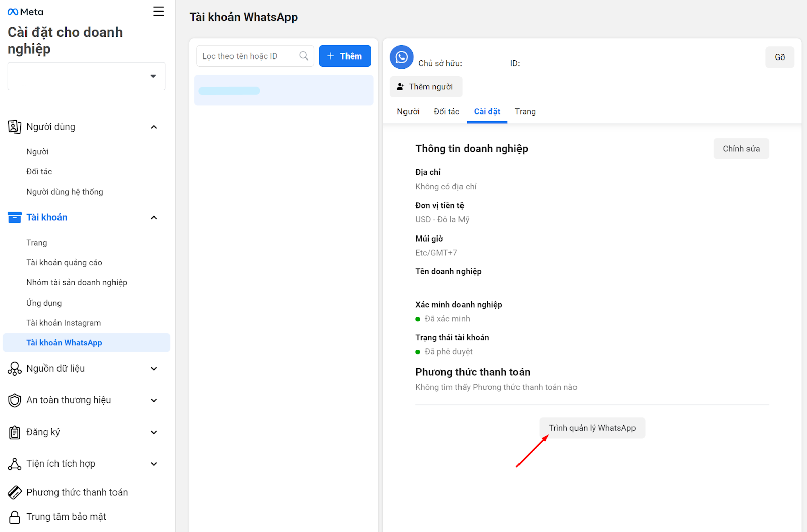Select Tài khoản WhatsApp sidebar item

(x=86, y=343)
